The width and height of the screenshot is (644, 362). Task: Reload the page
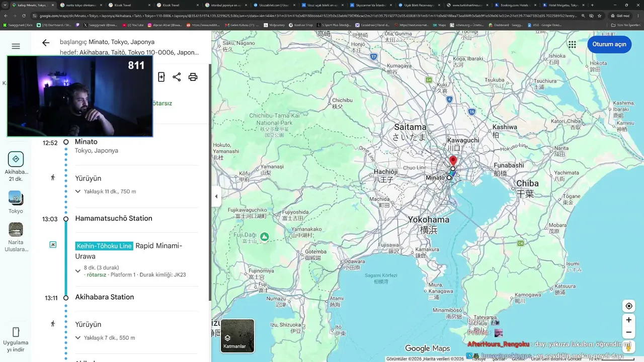coord(25,16)
